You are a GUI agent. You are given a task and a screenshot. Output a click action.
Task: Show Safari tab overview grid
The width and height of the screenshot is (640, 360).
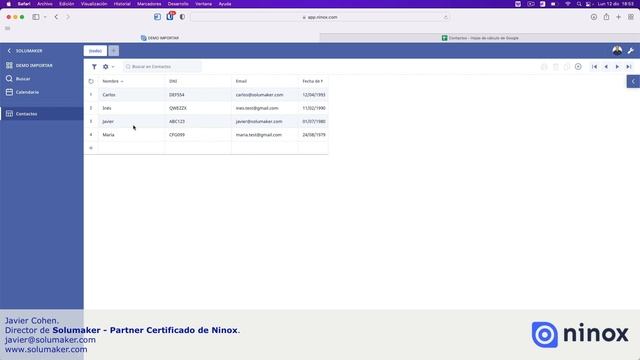click(x=631, y=17)
